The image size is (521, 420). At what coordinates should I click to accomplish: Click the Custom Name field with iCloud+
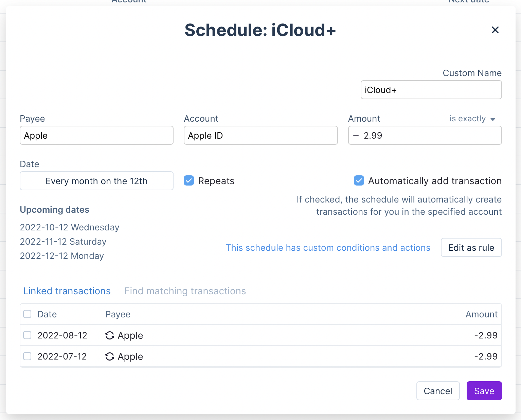click(x=431, y=90)
